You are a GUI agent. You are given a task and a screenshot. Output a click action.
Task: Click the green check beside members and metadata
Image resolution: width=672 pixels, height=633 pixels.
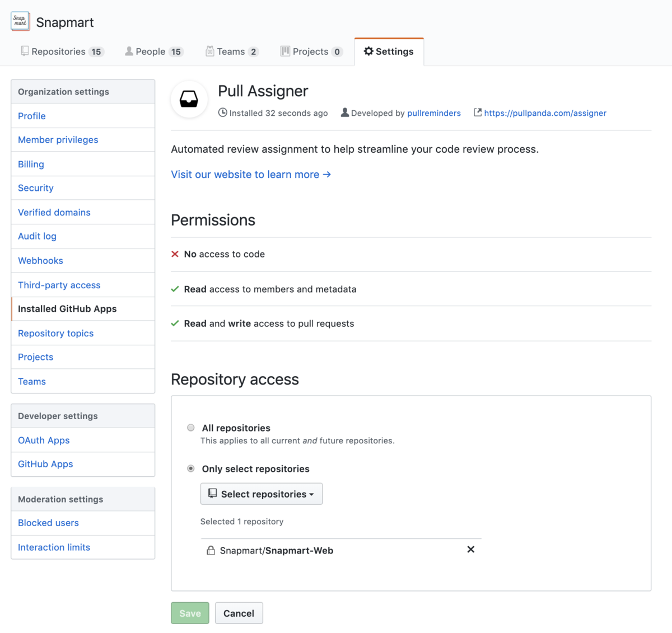click(x=175, y=289)
